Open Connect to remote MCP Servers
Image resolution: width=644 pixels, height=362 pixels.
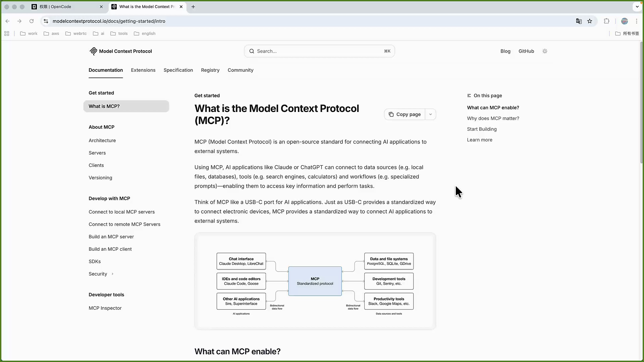(124, 224)
